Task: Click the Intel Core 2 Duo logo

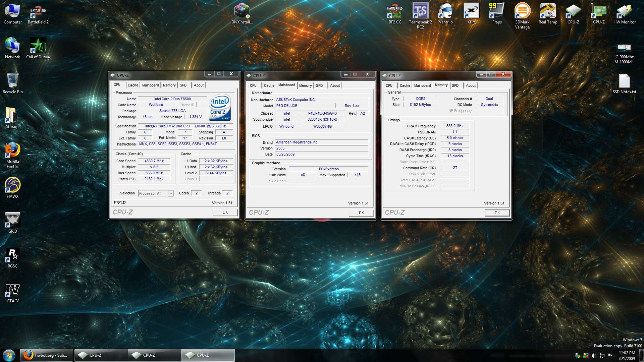Action: point(220,108)
